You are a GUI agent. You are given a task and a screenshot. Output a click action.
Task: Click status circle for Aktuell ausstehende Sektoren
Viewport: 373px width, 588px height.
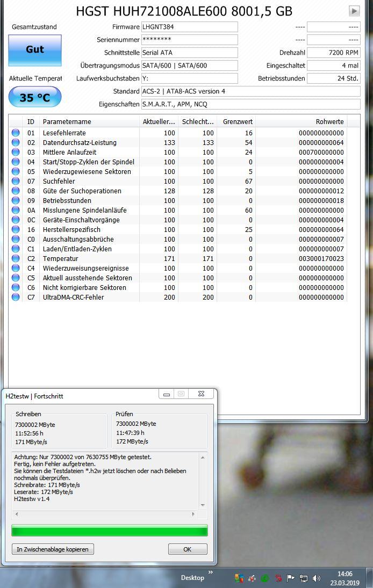coord(16,278)
